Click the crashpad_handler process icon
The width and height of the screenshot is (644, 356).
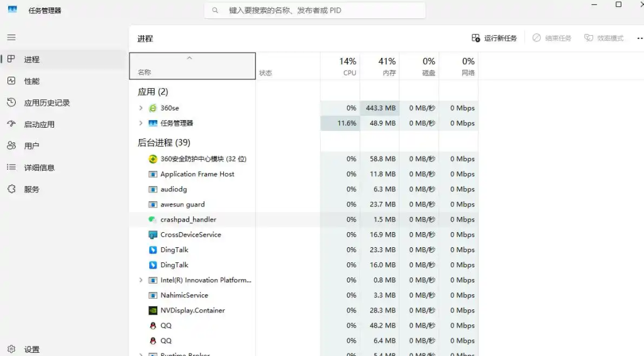(x=153, y=220)
